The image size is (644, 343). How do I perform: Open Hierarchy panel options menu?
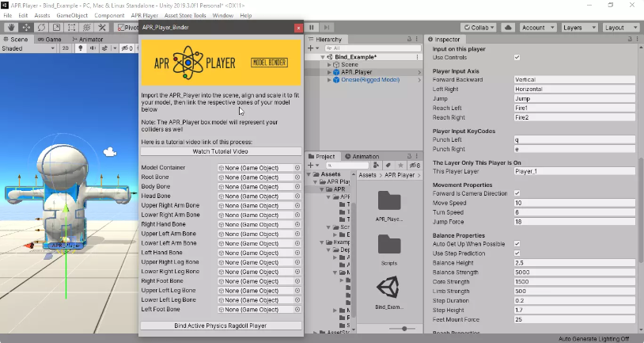tap(417, 39)
